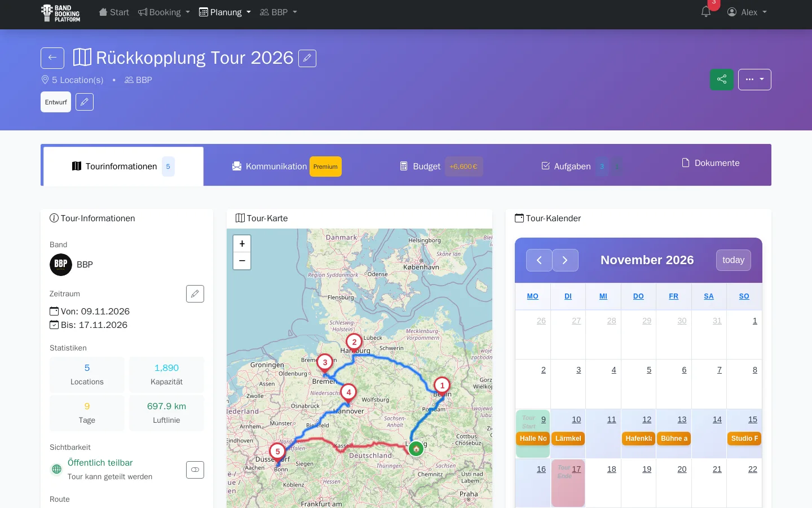Click map marker number 5 at Düsseldorf
Image resolution: width=812 pixels, height=508 pixels.
point(277,452)
